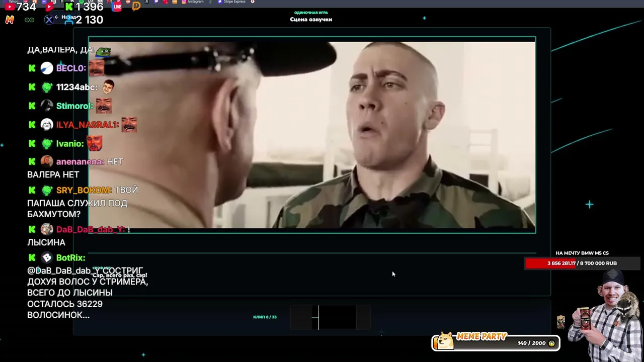This screenshot has height=362, width=644.
Task: Click the laughing emote after Stimorol
Action: [104, 106]
